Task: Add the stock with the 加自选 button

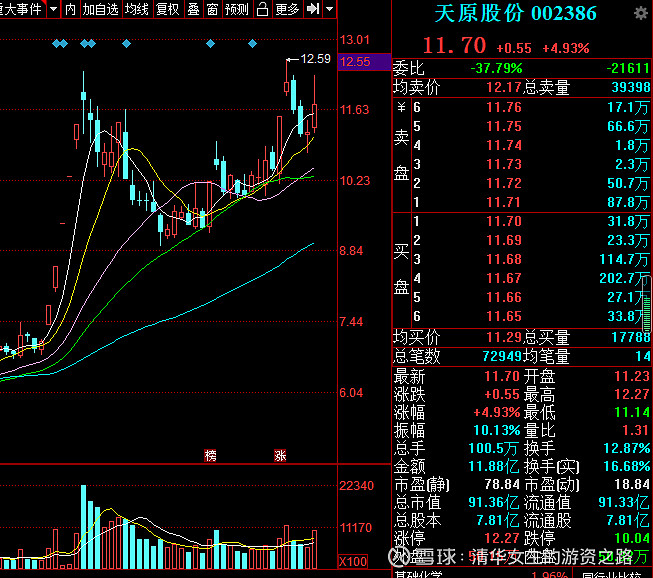Action: coord(100,9)
